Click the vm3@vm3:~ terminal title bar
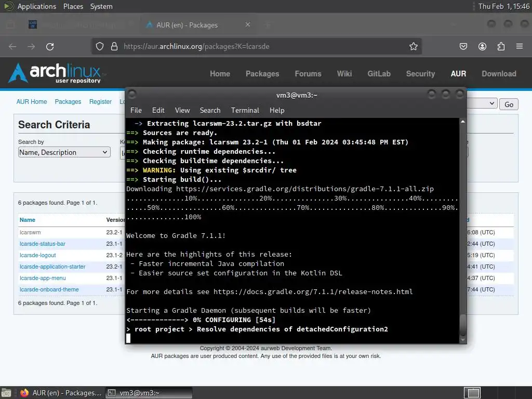The height and width of the screenshot is (399, 532). coord(297,95)
